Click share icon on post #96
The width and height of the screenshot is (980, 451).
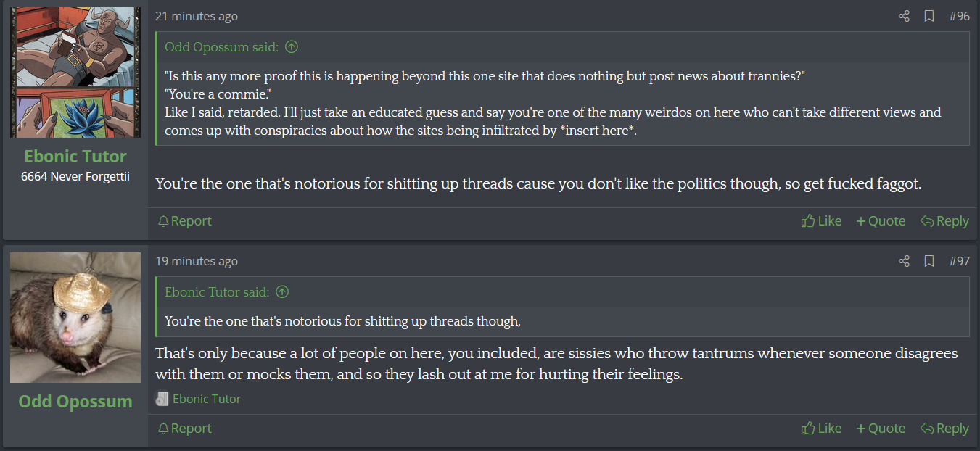click(904, 16)
